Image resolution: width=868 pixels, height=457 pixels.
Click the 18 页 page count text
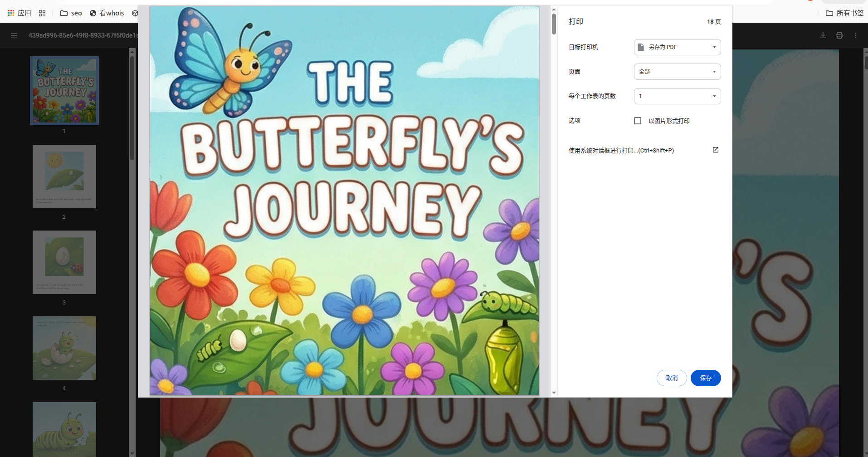click(x=714, y=22)
